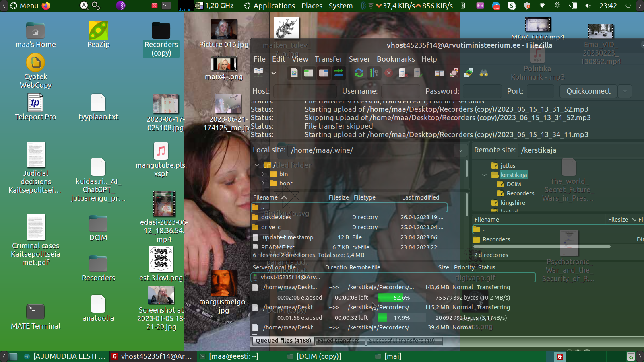Toggle synchronized browsing icon

point(469,73)
